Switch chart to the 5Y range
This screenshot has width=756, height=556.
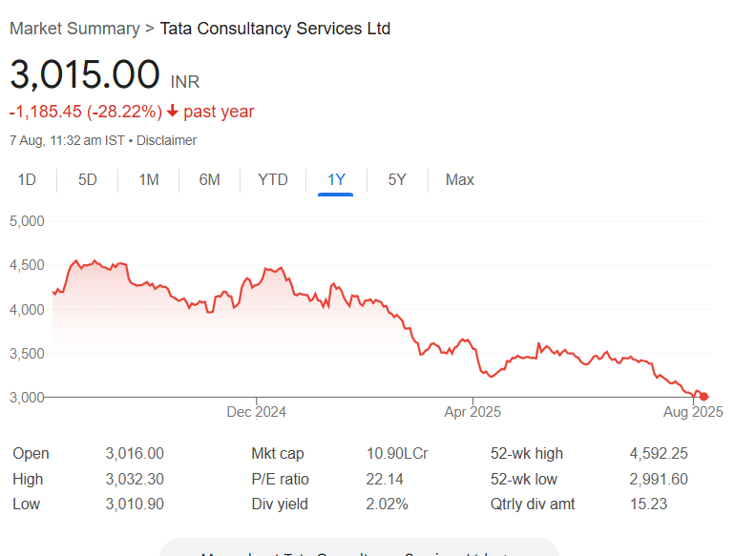click(x=397, y=179)
